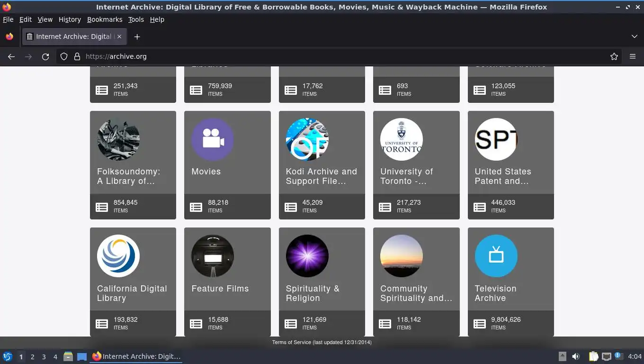Open the Folksoundomy: A Library of... title
Image resolution: width=644 pixels, height=364 pixels.
[129, 176]
